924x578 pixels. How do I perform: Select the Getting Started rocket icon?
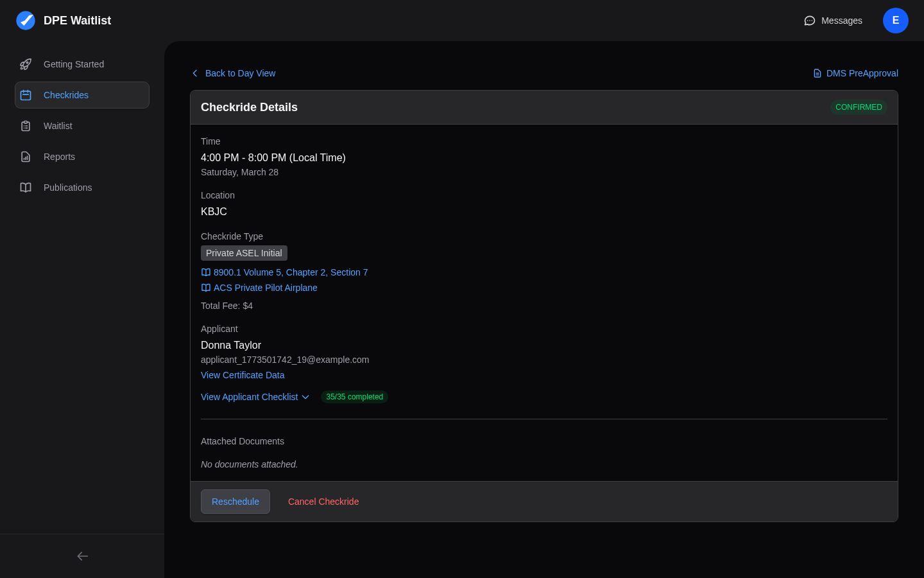26,64
